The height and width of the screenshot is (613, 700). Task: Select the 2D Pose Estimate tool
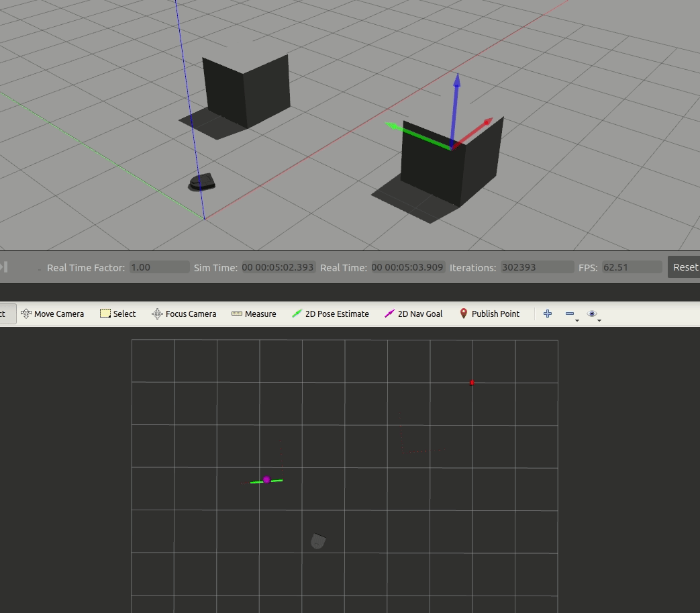point(330,314)
